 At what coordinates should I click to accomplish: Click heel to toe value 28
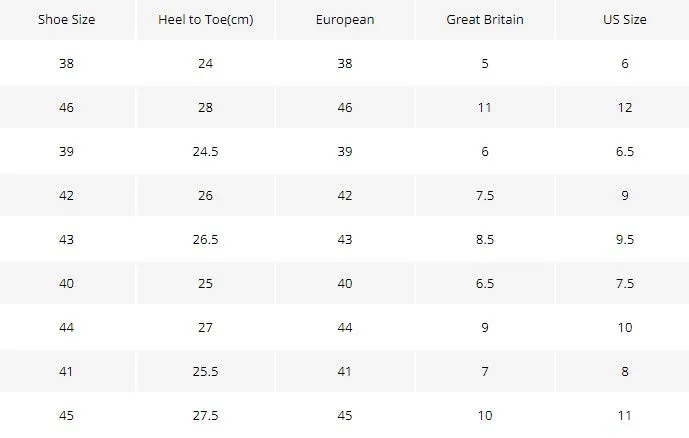point(206,108)
